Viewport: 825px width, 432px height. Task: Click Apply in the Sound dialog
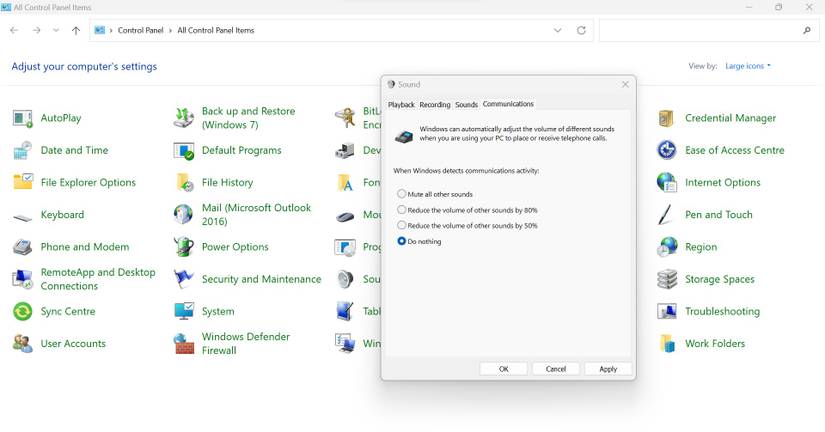click(x=608, y=369)
